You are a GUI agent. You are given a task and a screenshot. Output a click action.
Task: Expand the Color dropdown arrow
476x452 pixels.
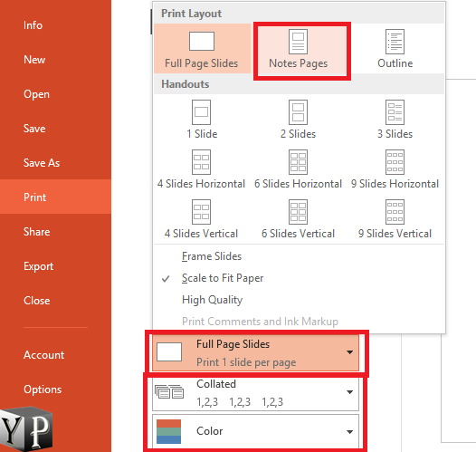click(349, 432)
